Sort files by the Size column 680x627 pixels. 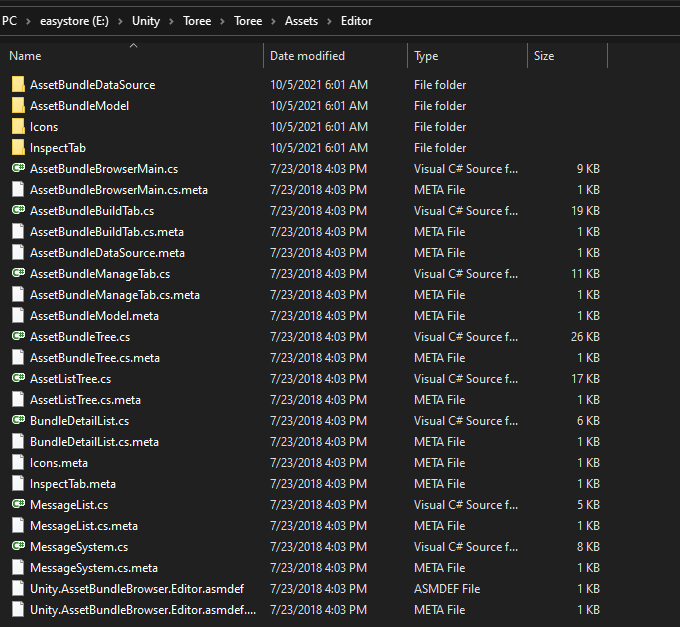point(544,56)
